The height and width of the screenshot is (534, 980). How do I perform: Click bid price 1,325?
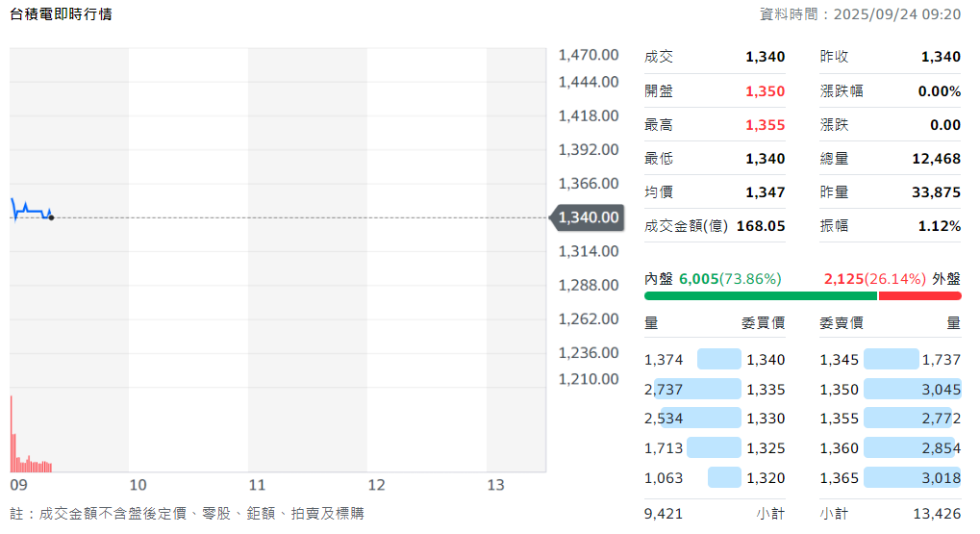pos(766,448)
